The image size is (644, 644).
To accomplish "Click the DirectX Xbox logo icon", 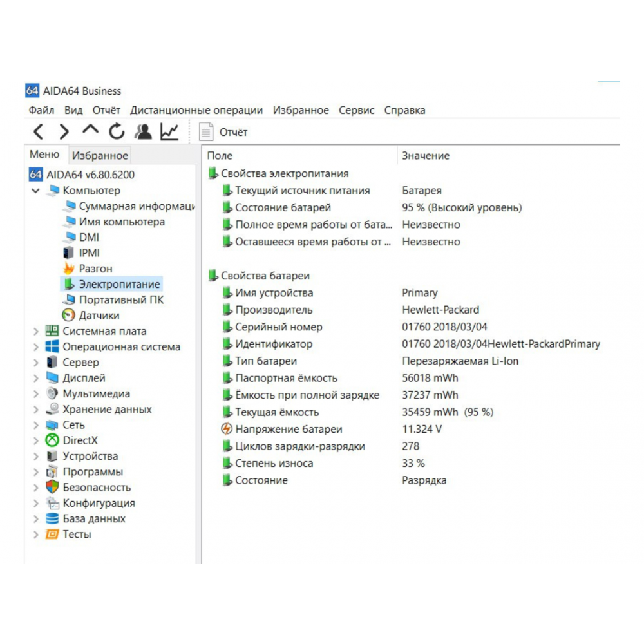I will point(52,440).
